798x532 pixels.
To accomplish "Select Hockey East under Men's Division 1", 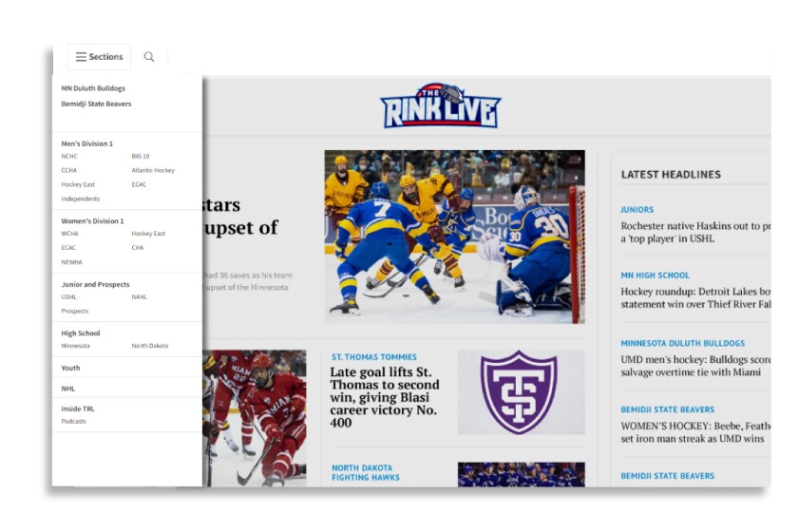I will [78, 184].
